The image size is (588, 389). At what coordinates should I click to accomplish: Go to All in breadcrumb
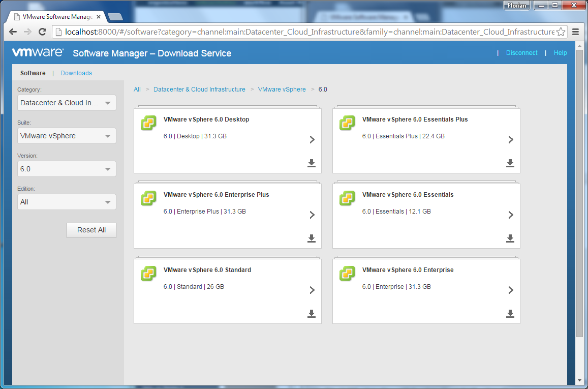[137, 89]
